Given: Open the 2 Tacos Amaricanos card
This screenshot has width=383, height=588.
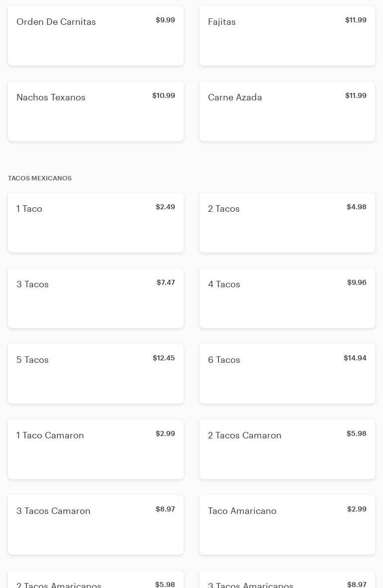Looking at the screenshot, I should (96, 580).
